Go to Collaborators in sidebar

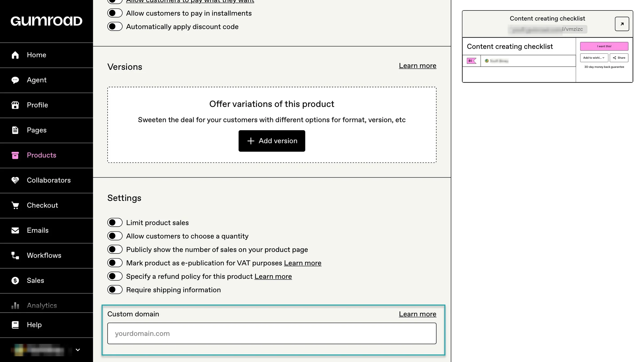46,180
